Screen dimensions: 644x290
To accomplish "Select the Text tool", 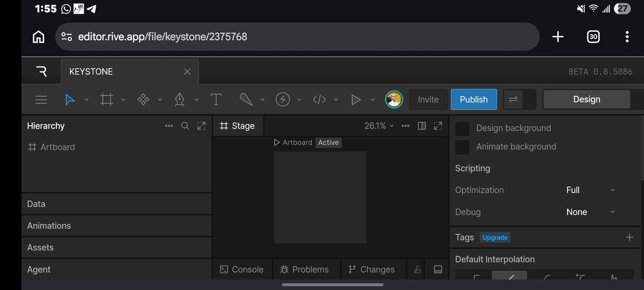I will pyautogui.click(x=216, y=99).
